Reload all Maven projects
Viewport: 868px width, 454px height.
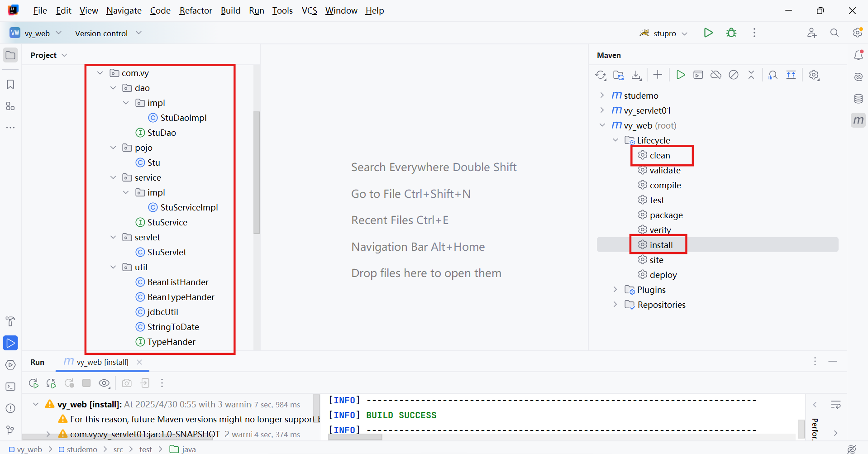[601, 75]
